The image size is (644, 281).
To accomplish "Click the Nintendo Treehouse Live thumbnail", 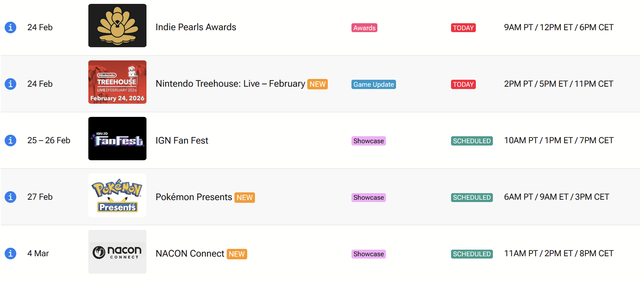I will tap(117, 82).
